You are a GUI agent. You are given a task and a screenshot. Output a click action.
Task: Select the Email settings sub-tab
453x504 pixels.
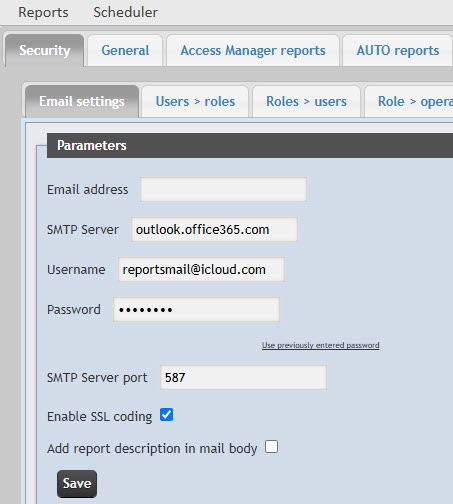pyautogui.click(x=82, y=101)
